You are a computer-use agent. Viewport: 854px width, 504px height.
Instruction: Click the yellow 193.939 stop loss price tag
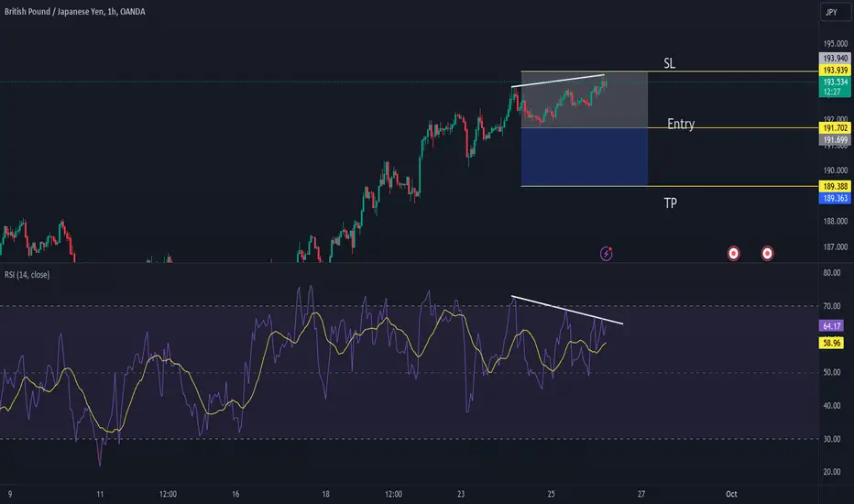coord(835,71)
